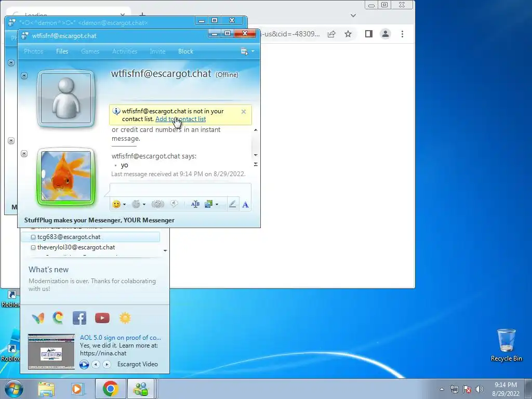532x399 pixels.
Task: Bookmark page with Chrome star icon
Action: coord(348,34)
